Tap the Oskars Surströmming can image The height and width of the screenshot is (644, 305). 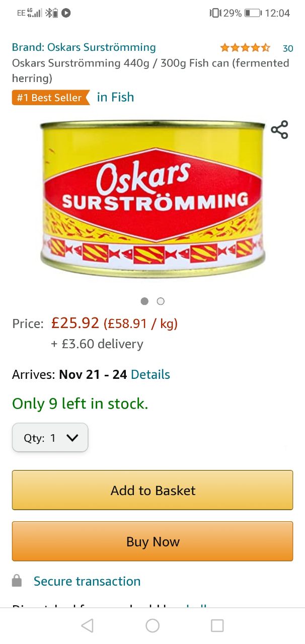152,198
